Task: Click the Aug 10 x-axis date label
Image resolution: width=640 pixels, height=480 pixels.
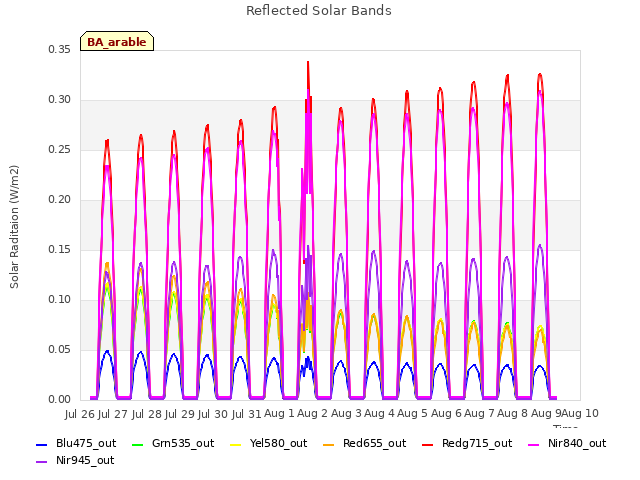Action: 580,414
